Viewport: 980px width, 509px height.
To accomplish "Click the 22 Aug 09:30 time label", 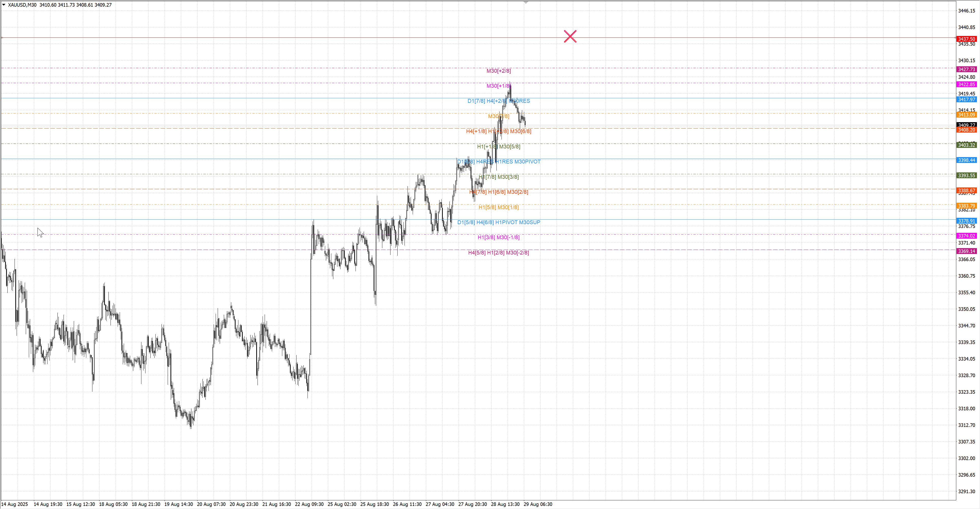I will pos(309,504).
